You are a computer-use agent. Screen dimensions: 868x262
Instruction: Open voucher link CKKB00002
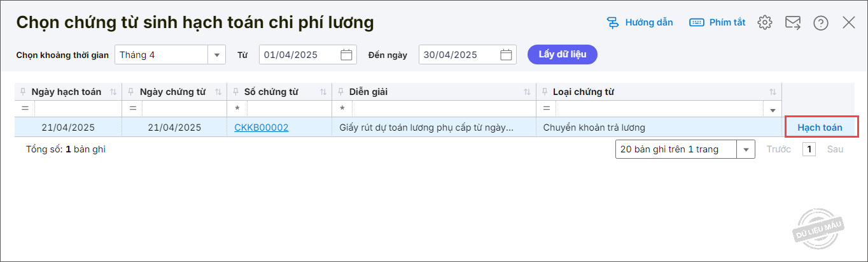(261, 127)
